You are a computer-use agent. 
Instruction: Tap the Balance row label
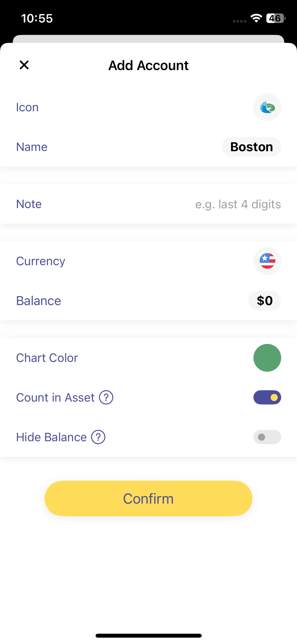pos(39,301)
